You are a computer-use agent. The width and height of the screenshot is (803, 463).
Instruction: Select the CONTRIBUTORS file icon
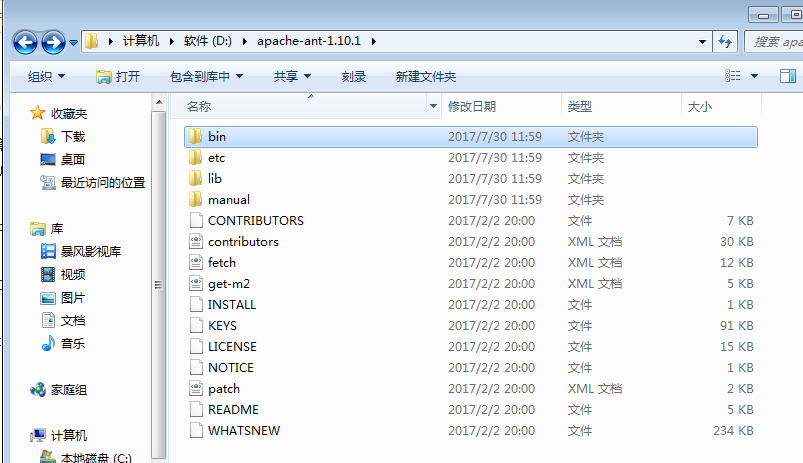click(196, 220)
